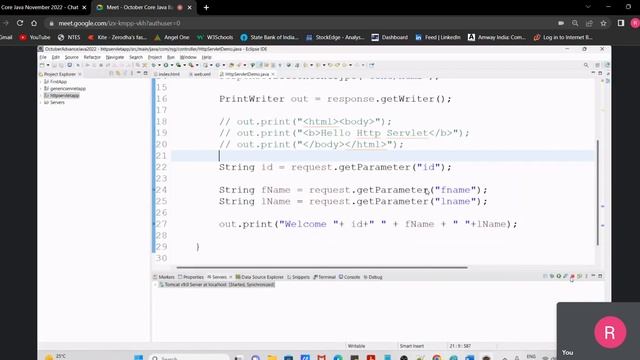Click the Open Perspective toolbar icon

pyautogui.click(x=597, y=65)
